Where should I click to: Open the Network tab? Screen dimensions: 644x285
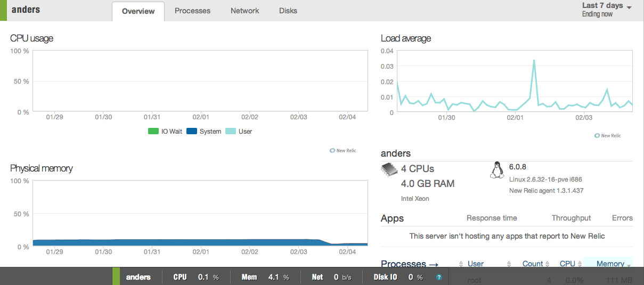pyautogui.click(x=245, y=11)
